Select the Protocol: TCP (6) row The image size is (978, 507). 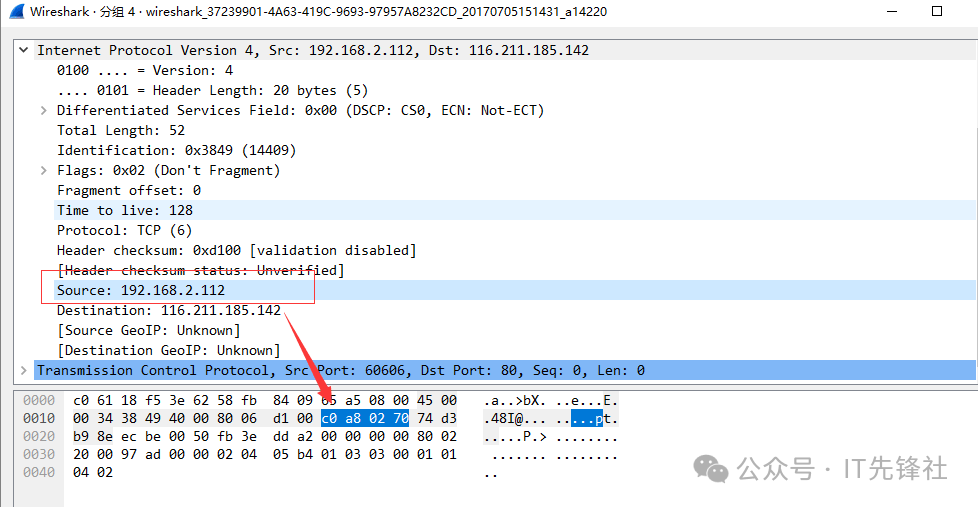pyautogui.click(x=125, y=230)
